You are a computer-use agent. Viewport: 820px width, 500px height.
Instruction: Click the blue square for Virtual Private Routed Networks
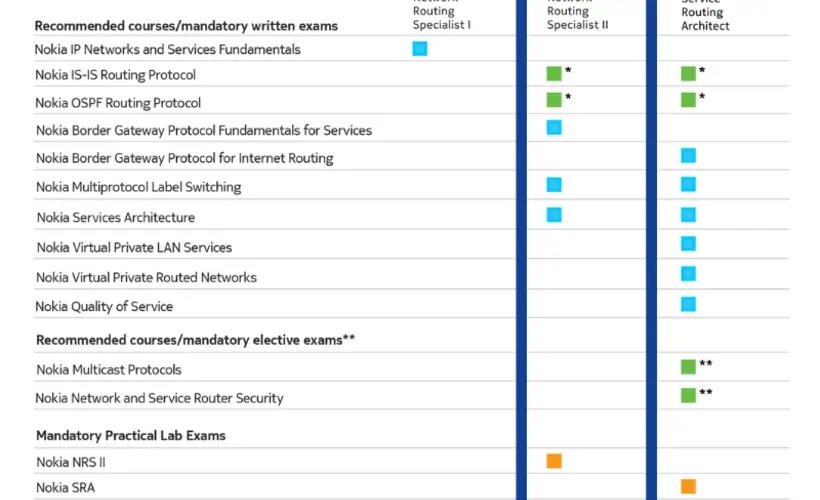click(688, 274)
